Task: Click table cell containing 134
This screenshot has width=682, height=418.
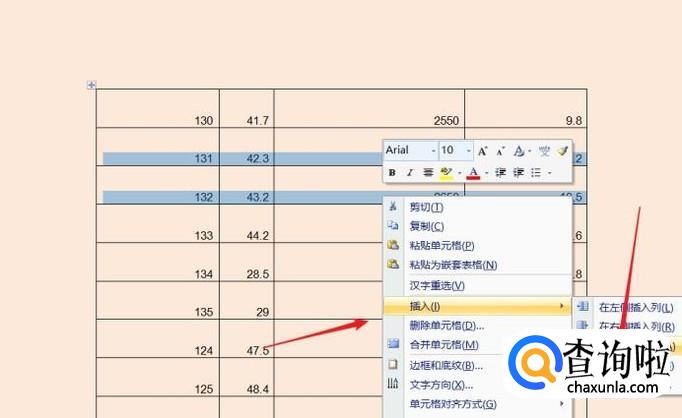Action: (x=158, y=262)
